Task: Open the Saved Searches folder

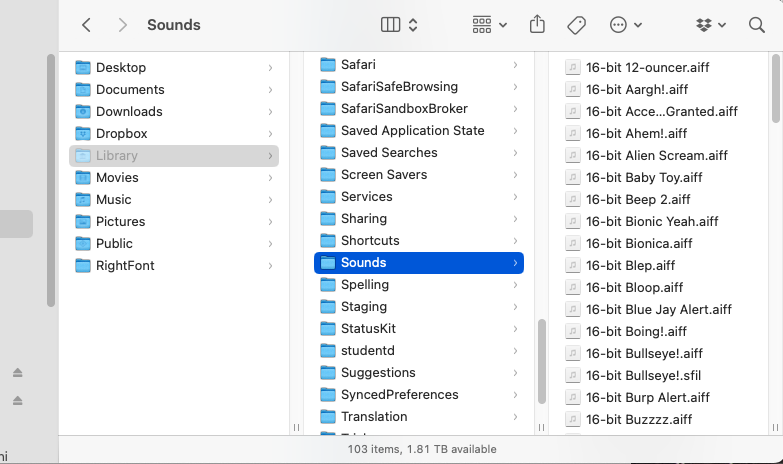Action: [419, 152]
